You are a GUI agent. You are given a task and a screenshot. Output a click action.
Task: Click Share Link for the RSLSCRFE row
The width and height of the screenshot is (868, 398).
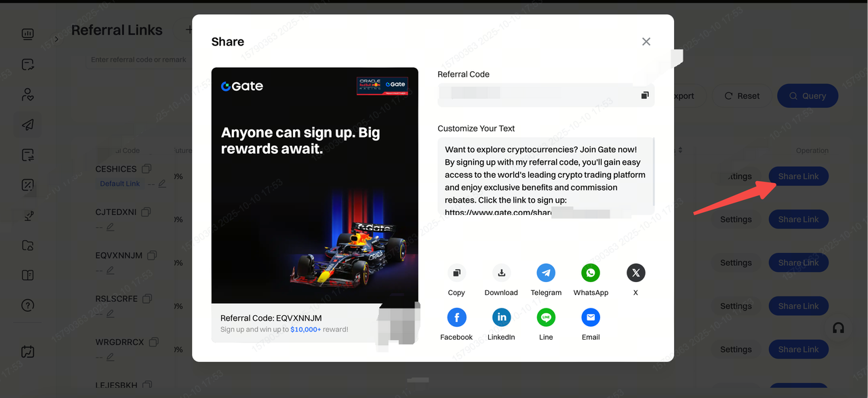click(x=798, y=306)
